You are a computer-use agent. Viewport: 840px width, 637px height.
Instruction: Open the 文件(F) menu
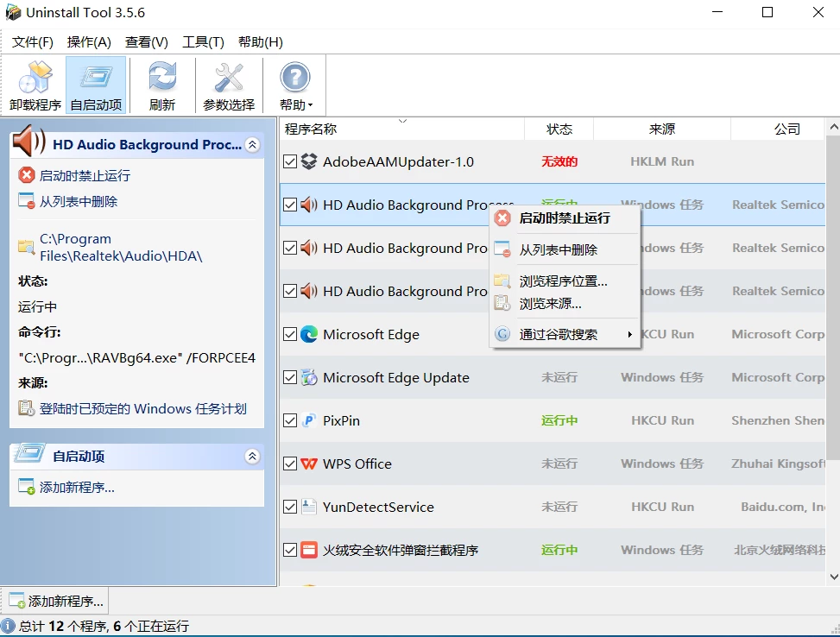pos(32,41)
